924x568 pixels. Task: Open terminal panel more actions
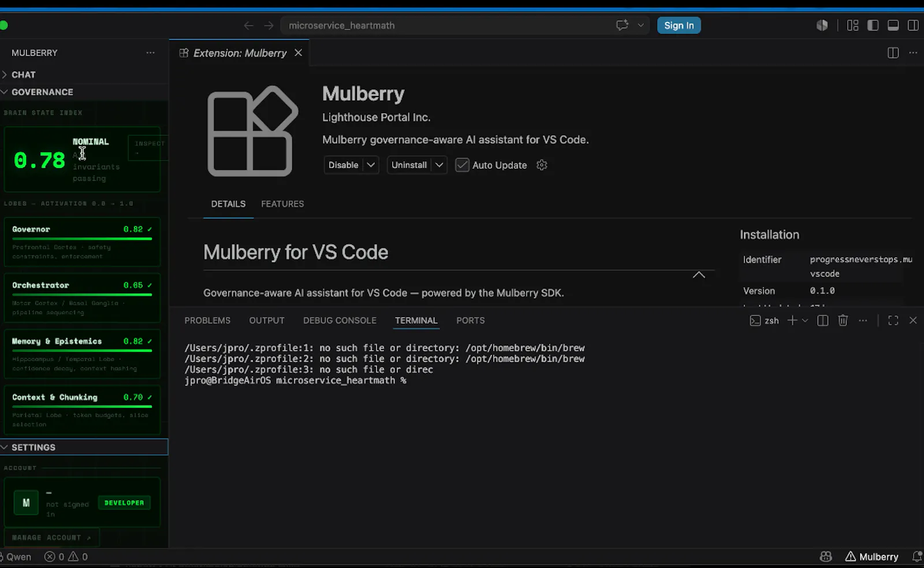pyautogui.click(x=863, y=320)
